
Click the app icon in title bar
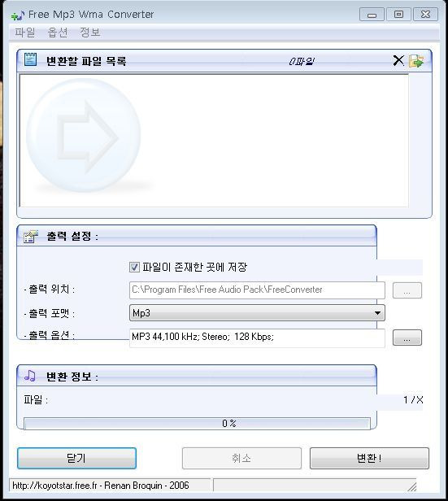pos(17,15)
